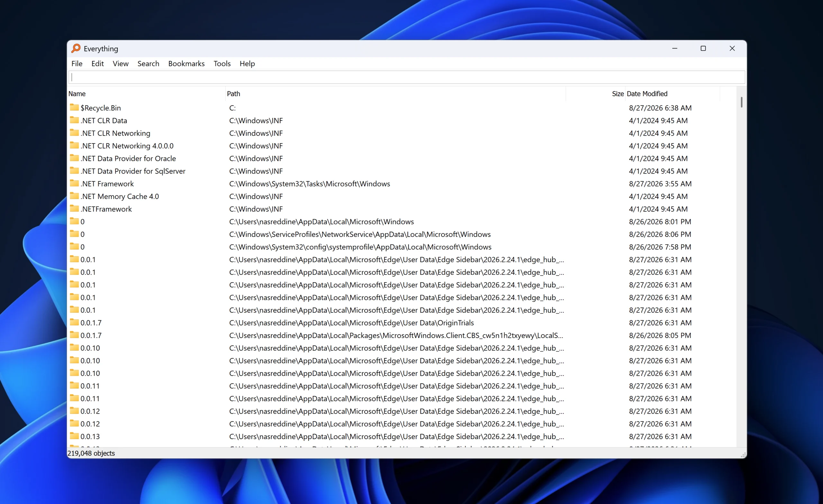823x504 pixels.
Task: Click the window resize grip in status bar
Action: [x=743, y=455]
